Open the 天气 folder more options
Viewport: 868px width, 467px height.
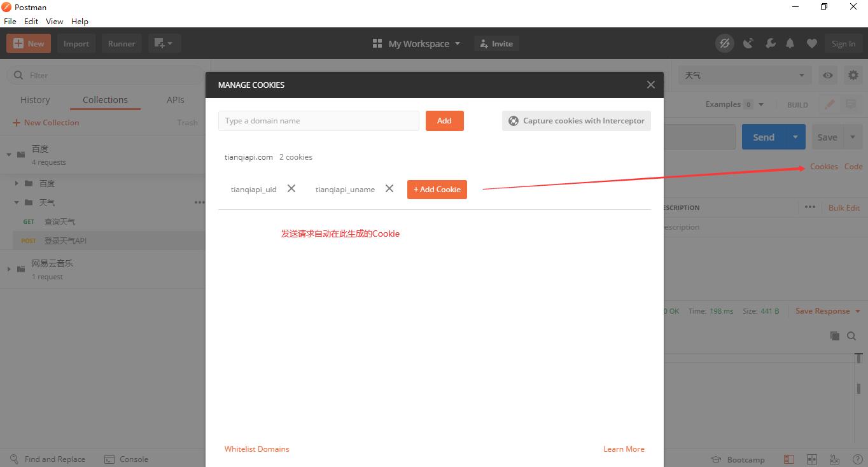(199, 202)
